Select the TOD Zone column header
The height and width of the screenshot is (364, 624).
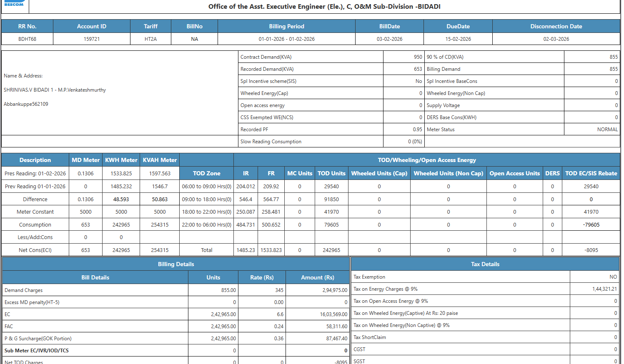206,173
